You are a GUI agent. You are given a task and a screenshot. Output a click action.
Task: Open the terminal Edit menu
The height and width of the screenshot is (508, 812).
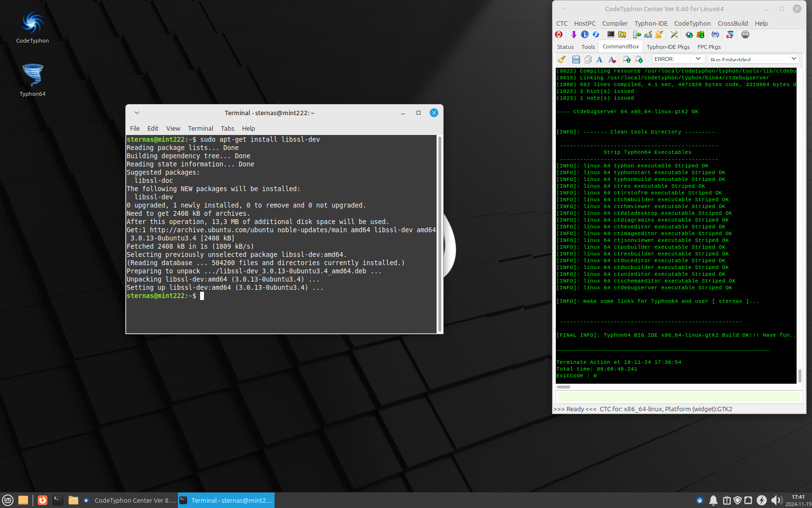[x=153, y=128]
